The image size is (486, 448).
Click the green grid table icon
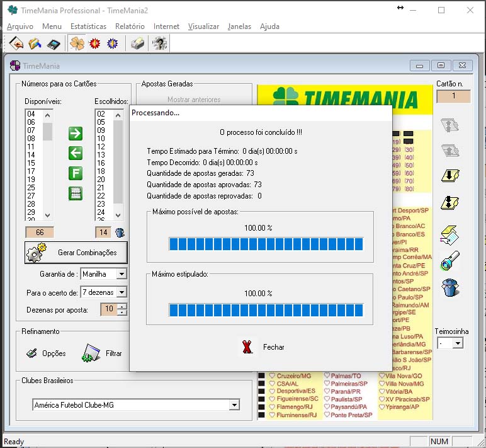[76, 193]
